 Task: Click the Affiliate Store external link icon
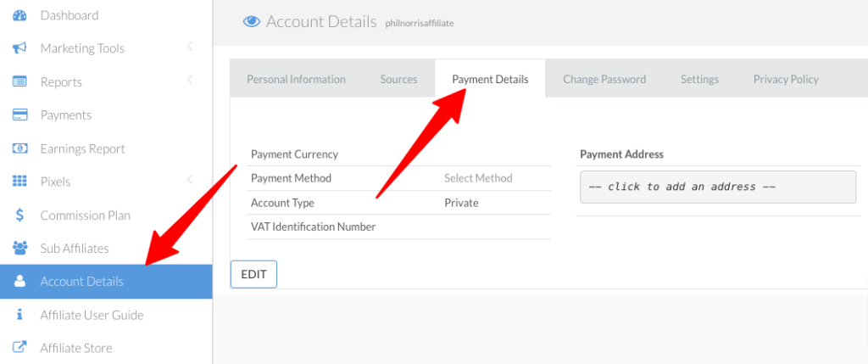click(19, 348)
